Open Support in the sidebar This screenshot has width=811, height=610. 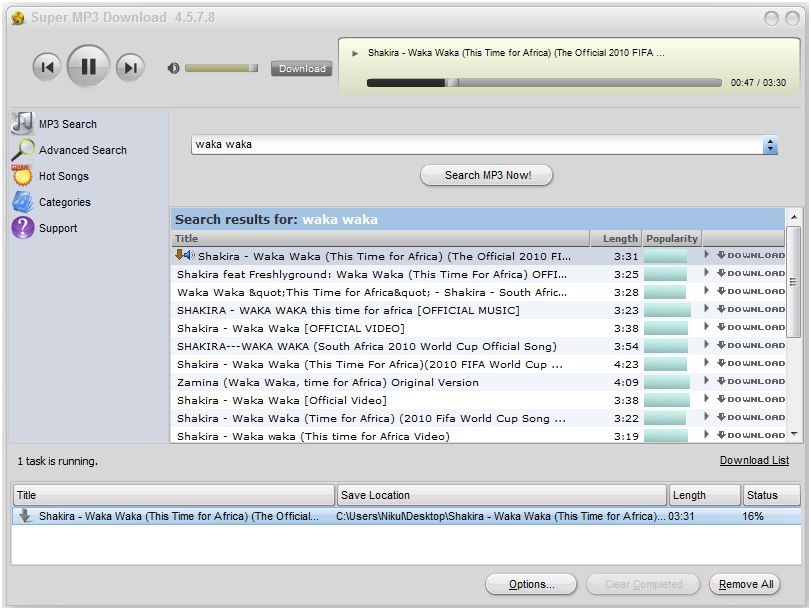point(58,228)
